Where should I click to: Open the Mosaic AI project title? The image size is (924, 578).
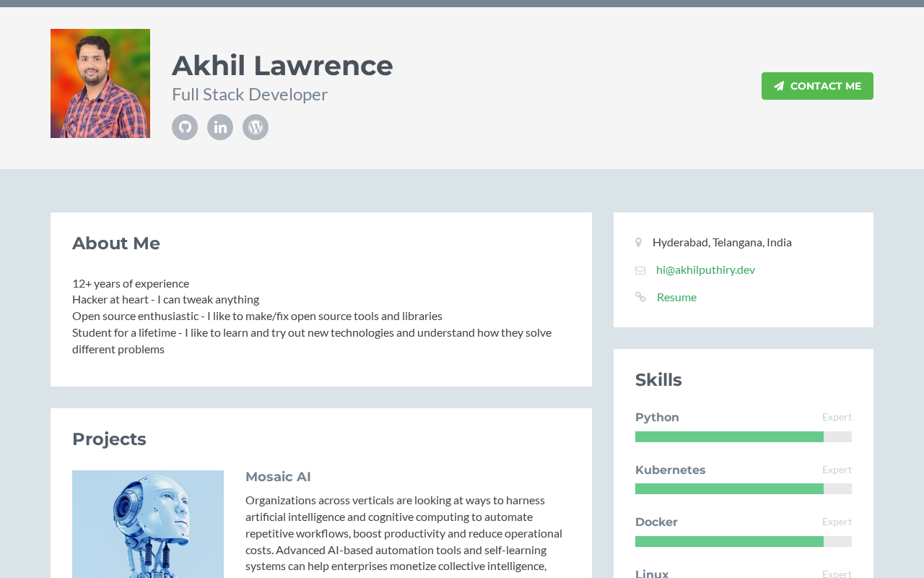click(x=278, y=477)
